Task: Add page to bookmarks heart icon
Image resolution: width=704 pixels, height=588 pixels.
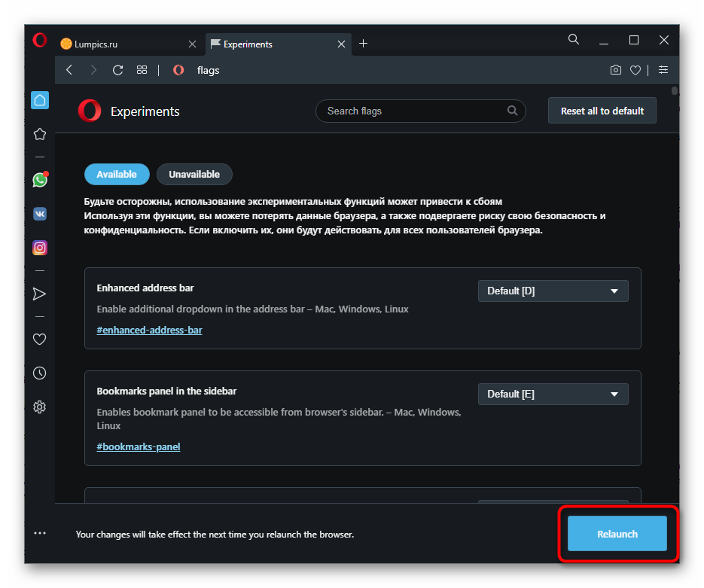Action: [635, 70]
